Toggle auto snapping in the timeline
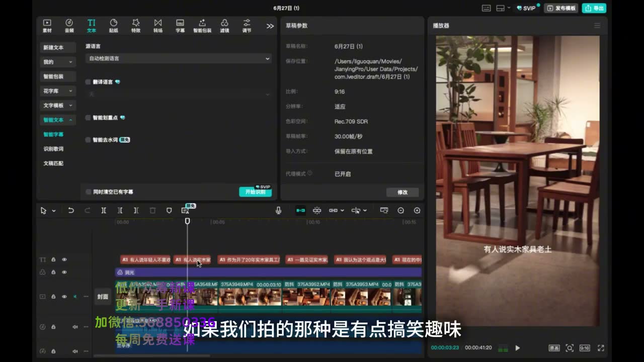The image size is (644, 362). coord(317,211)
